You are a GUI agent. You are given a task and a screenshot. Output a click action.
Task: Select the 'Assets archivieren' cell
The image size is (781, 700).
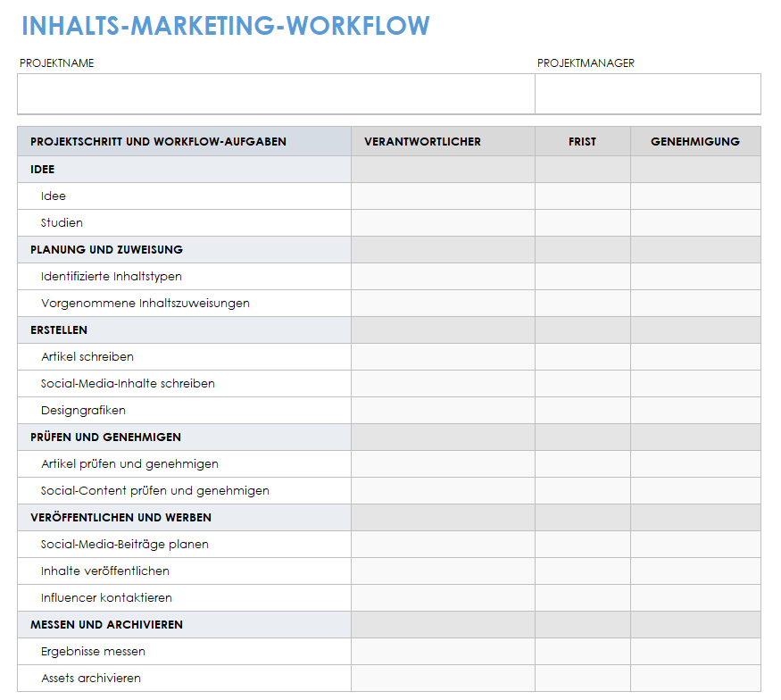click(184, 679)
